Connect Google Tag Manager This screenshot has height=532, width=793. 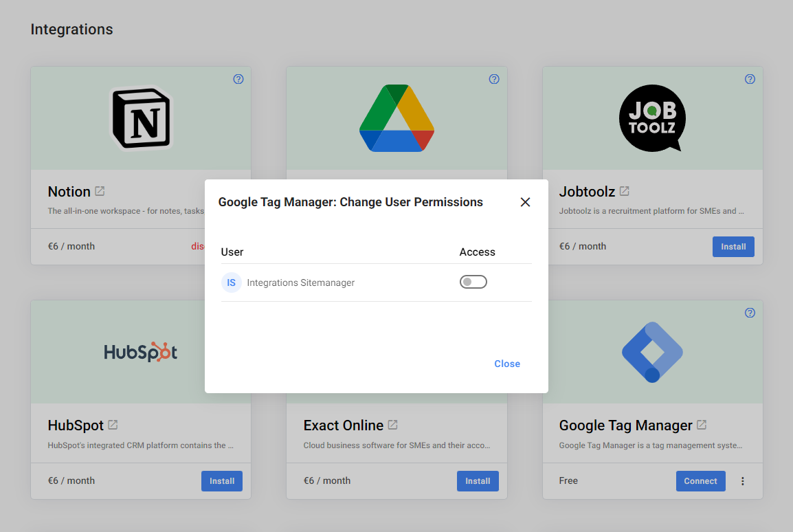tap(700, 481)
